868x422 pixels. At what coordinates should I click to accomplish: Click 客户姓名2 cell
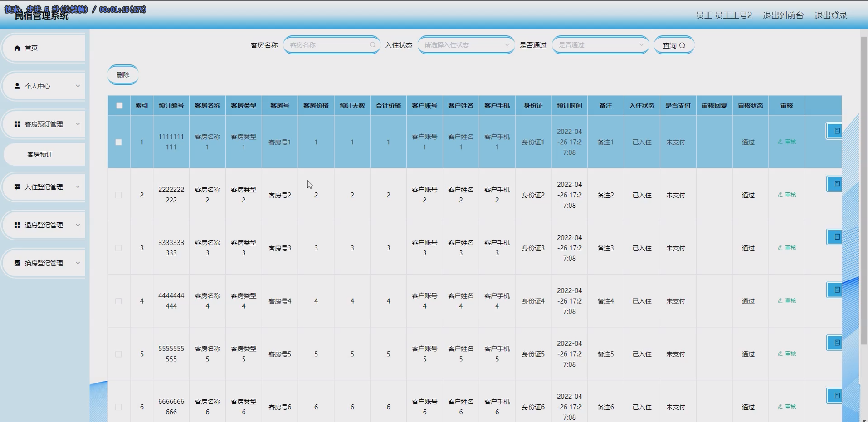[461, 195]
